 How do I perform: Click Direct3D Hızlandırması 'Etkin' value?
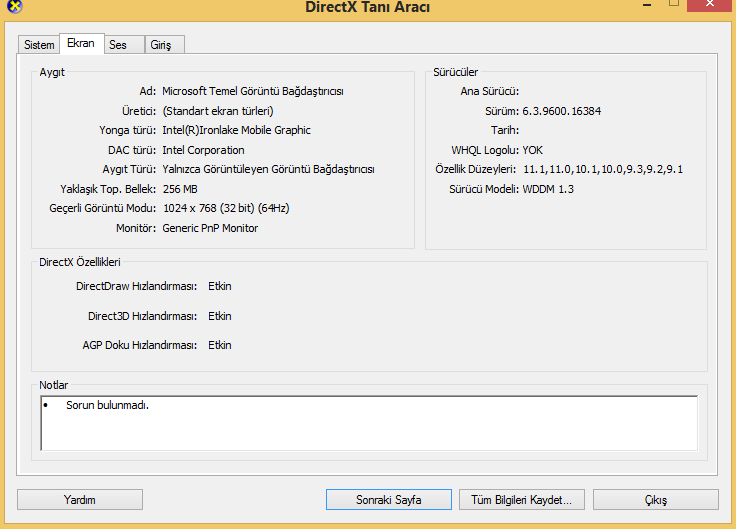[220, 316]
